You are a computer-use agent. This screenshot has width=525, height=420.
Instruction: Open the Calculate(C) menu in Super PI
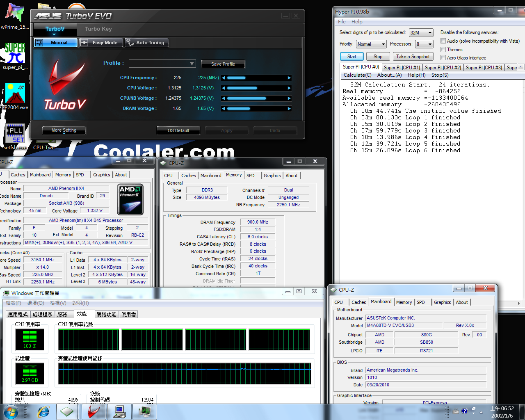(358, 75)
